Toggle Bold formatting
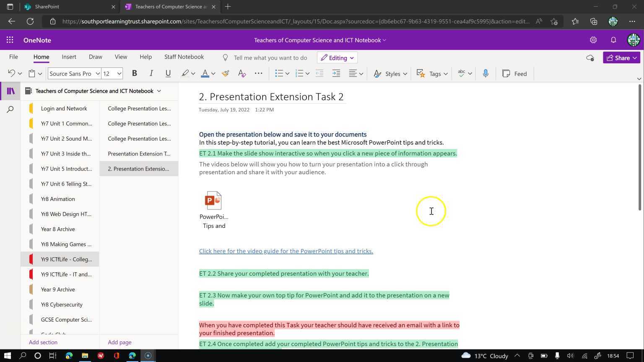 pyautogui.click(x=134, y=74)
